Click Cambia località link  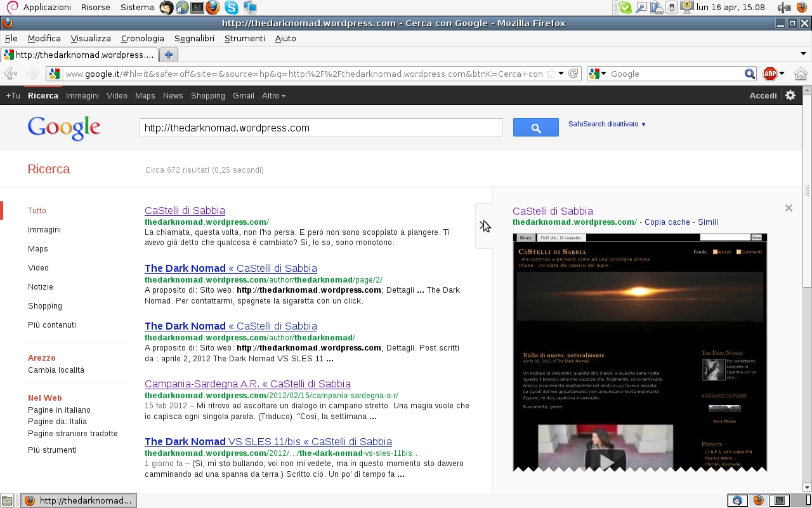(x=56, y=370)
